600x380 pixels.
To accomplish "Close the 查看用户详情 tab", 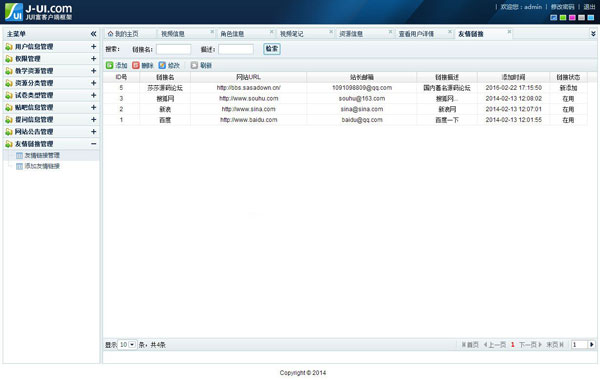I will [x=450, y=32].
